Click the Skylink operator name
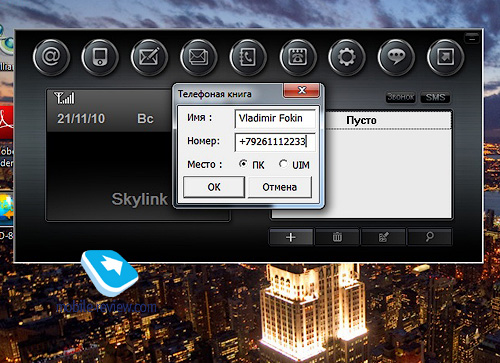The width and height of the screenshot is (500, 363). click(x=139, y=199)
